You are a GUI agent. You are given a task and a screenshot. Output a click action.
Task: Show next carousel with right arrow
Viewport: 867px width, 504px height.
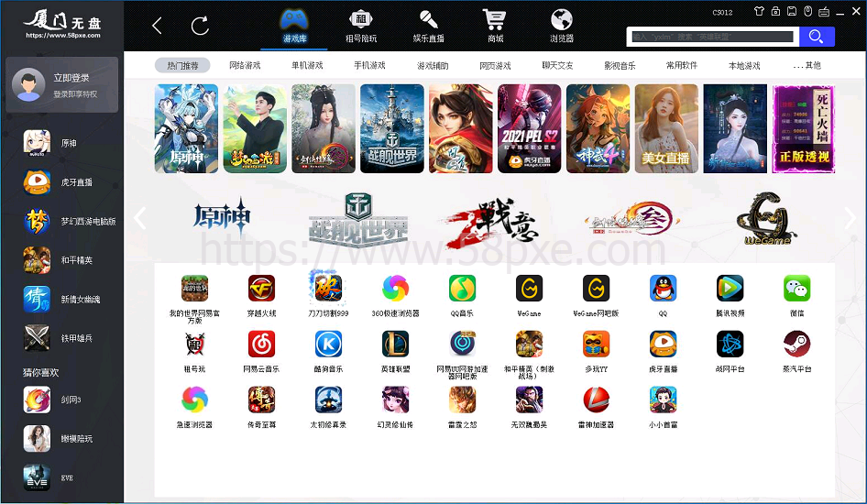[x=850, y=218]
